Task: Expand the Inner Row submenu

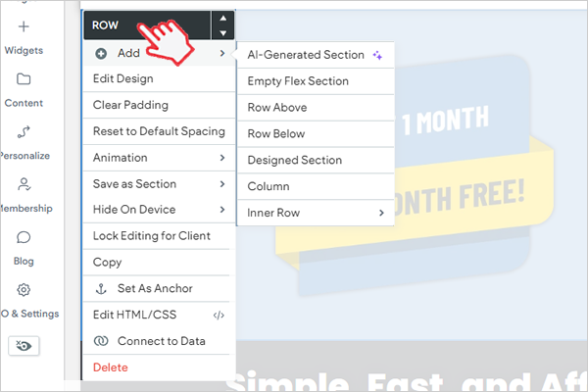Action: click(x=382, y=213)
